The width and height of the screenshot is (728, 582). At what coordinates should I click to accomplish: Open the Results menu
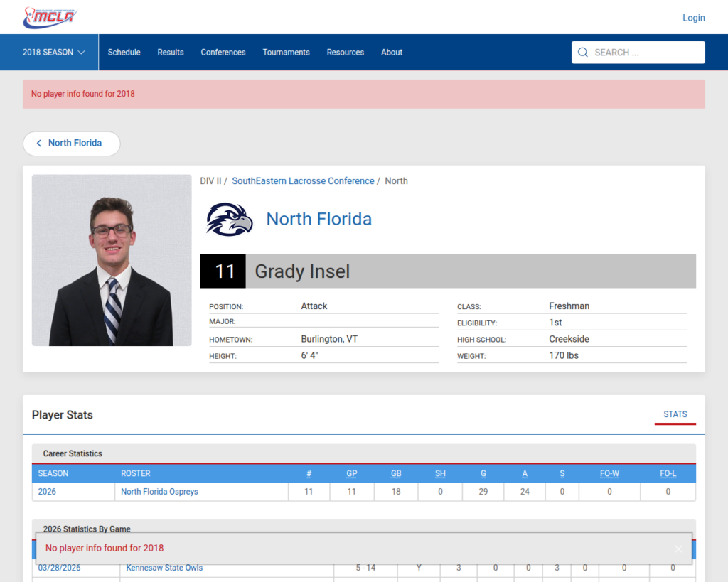171,53
